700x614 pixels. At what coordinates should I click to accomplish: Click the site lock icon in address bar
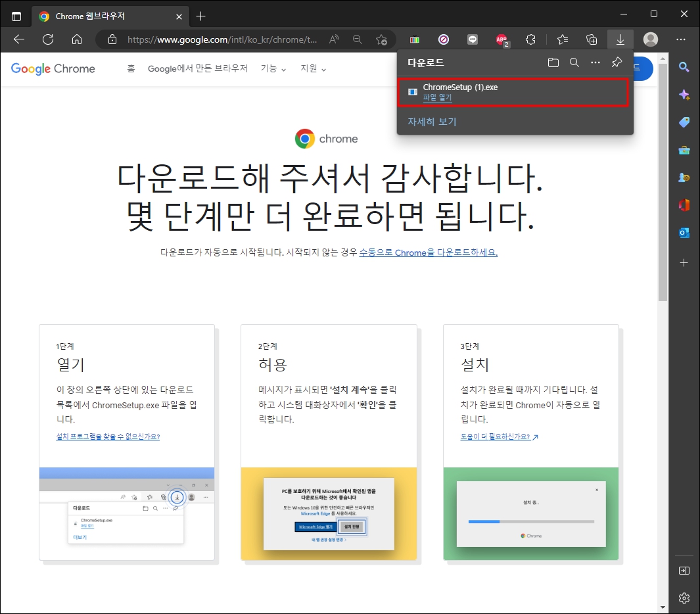[112, 39]
